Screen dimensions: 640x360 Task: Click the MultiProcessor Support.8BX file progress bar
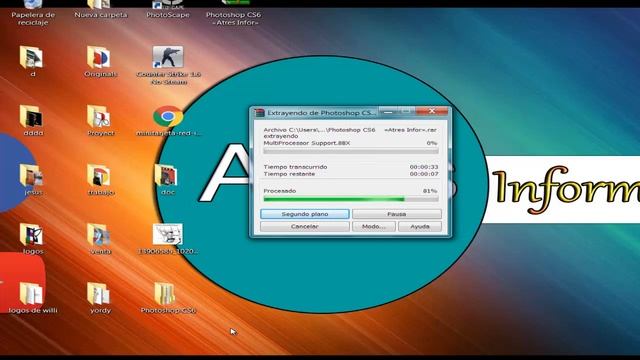[351, 151]
